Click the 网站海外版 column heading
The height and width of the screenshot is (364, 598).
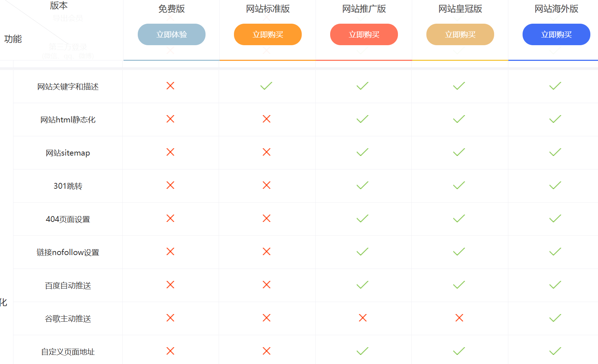[x=556, y=9]
